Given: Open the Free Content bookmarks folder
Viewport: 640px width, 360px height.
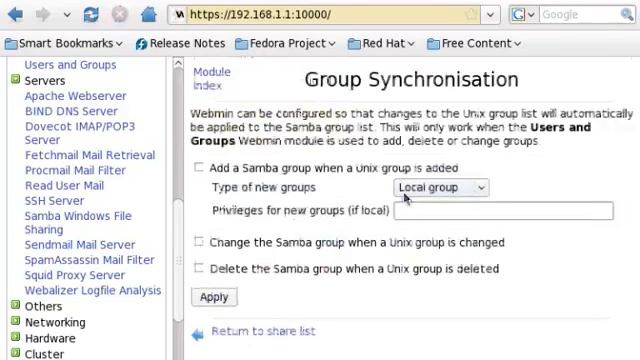Looking at the screenshot, I should 474,43.
